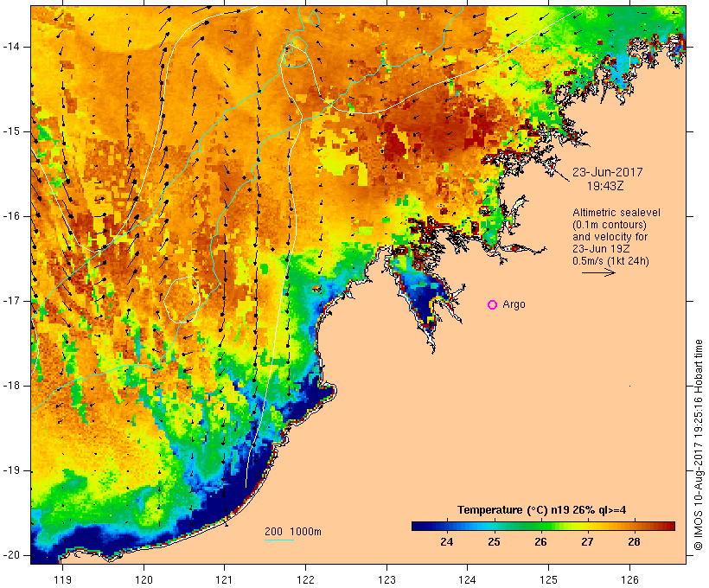
Task: Click the IMOS copyright timestamp text
Action: pos(698,445)
